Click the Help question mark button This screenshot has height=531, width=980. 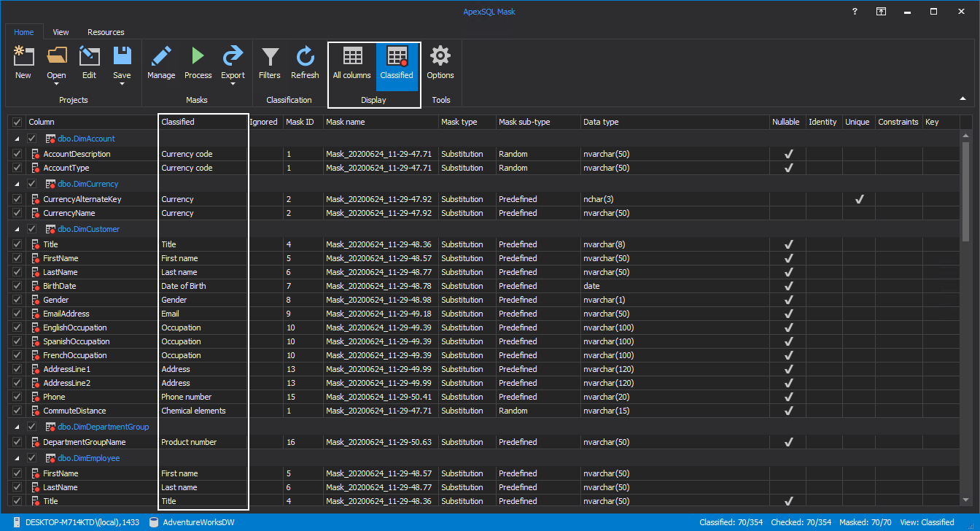click(854, 11)
